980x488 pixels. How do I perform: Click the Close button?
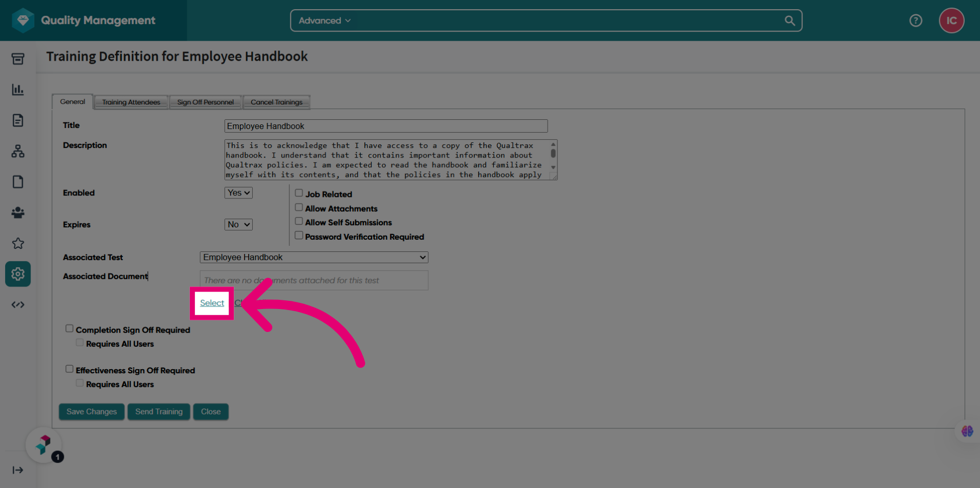[x=211, y=412]
